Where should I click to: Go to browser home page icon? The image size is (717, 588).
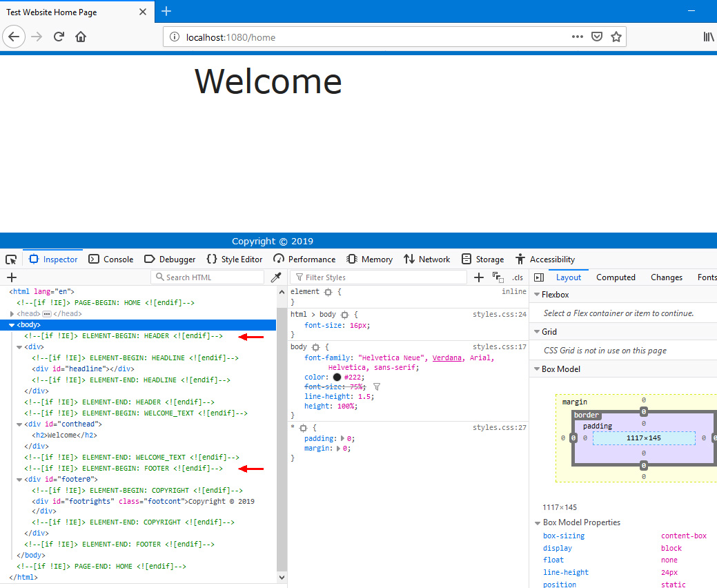point(81,37)
